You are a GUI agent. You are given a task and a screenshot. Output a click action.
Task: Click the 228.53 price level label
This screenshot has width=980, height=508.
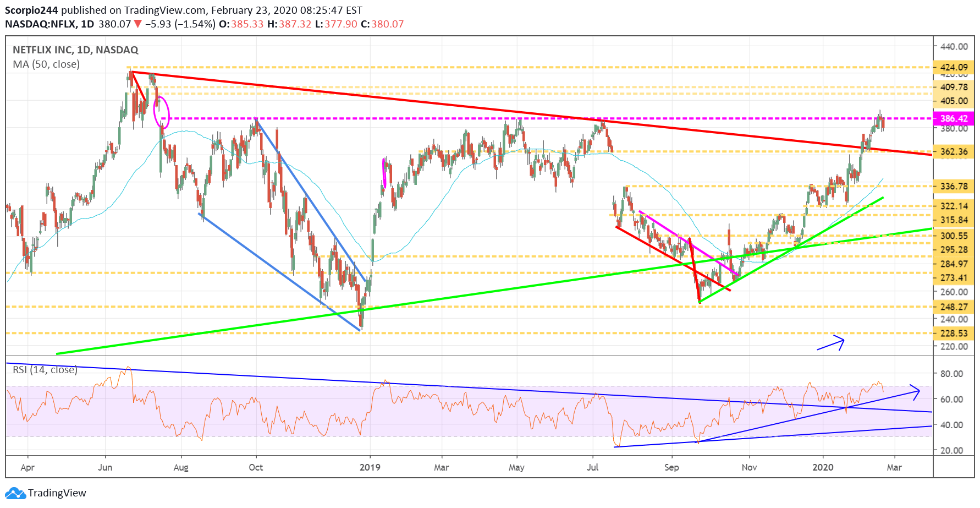[x=954, y=333]
